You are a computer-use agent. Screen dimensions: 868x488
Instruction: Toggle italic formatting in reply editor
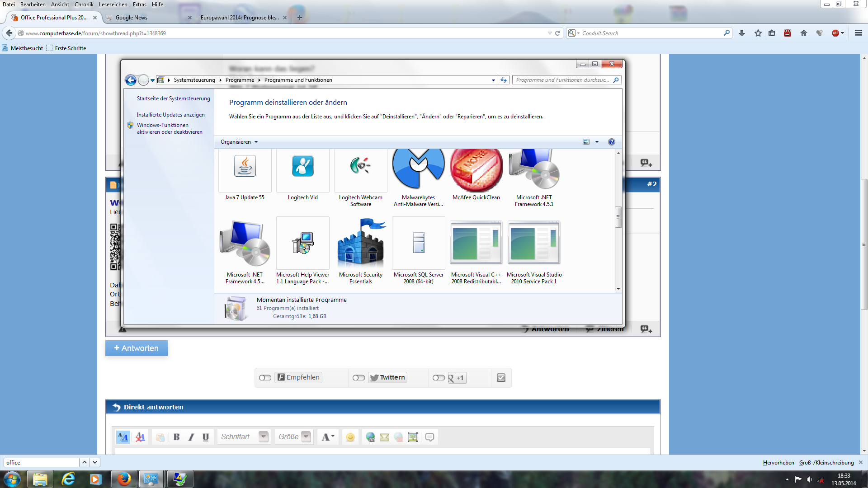191,437
